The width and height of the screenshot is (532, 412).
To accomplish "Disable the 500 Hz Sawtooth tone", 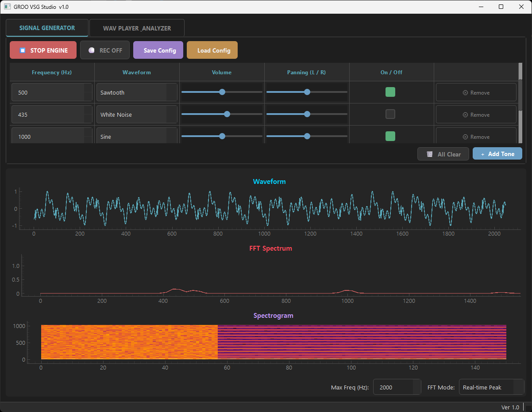I will [x=390, y=92].
